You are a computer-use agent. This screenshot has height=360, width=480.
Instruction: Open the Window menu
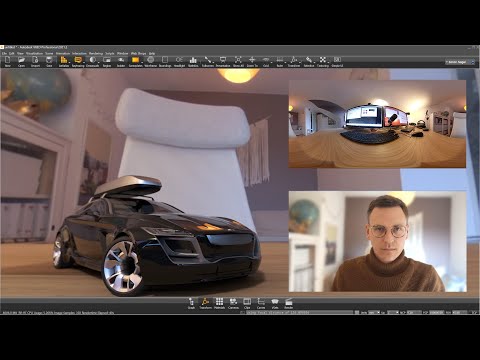pyautogui.click(x=122, y=53)
